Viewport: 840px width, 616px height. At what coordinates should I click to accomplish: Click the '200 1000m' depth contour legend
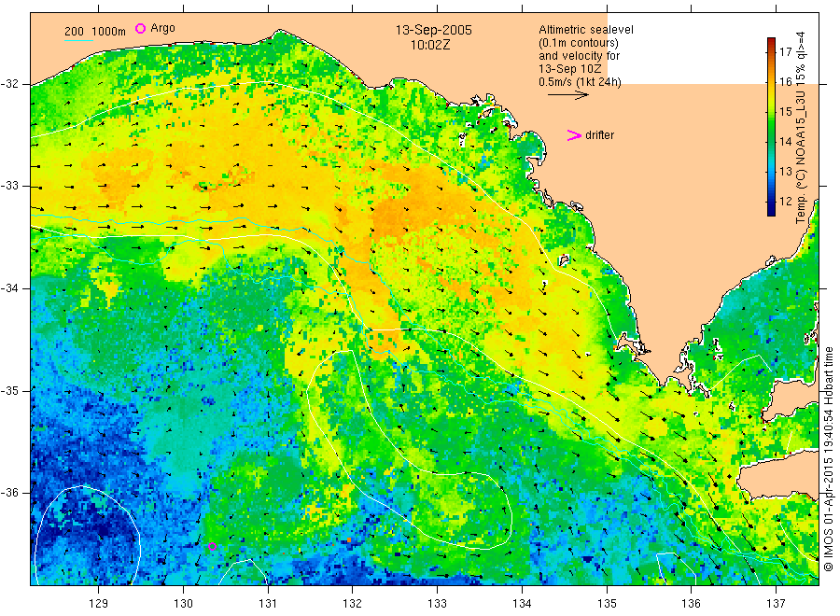[x=95, y=32]
